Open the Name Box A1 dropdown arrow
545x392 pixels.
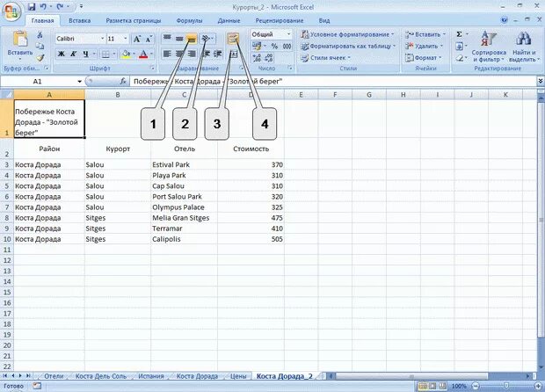[80, 82]
